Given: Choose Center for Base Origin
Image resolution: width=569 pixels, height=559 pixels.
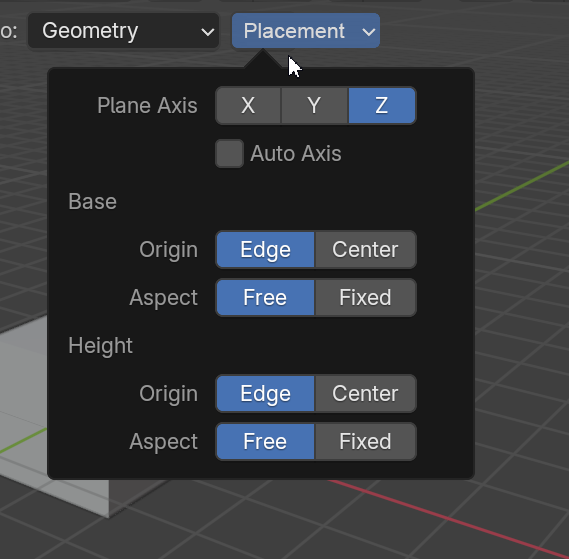Looking at the screenshot, I should point(365,250).
